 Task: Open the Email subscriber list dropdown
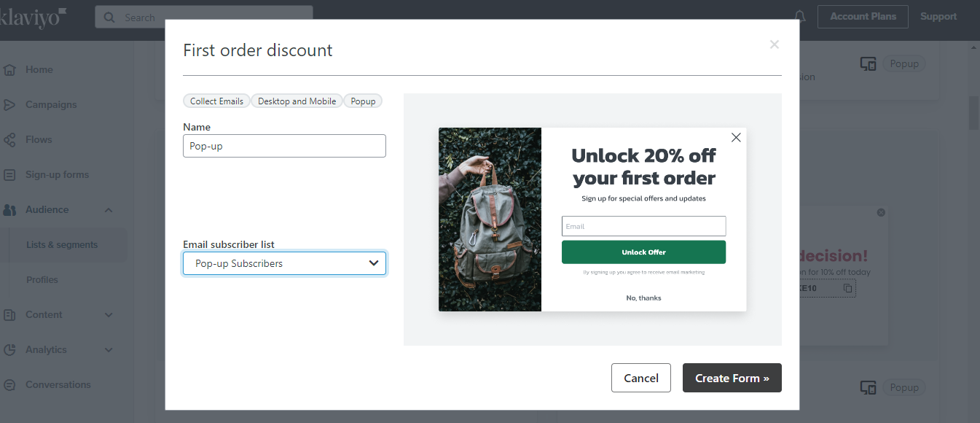point(284,263)
